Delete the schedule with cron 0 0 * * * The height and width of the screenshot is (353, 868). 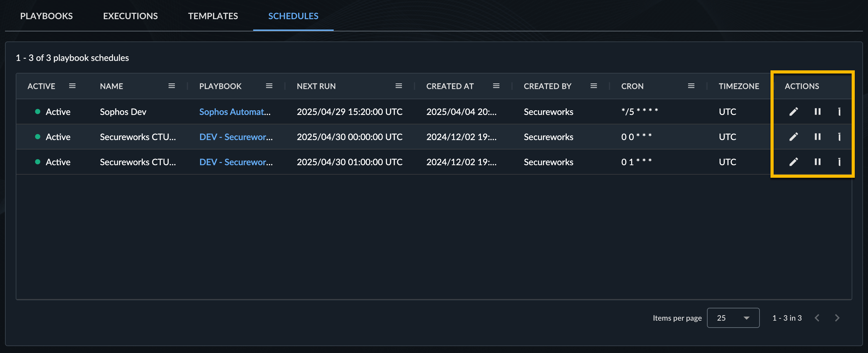tap(839, 137)
